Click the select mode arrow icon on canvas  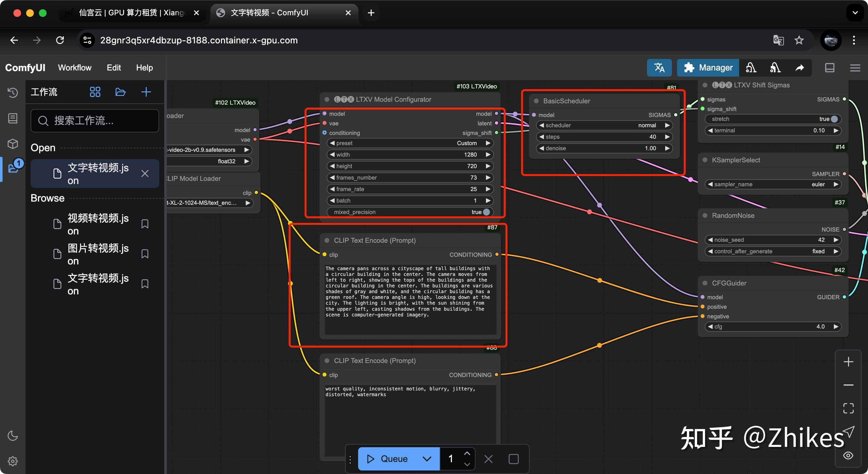click(848, 431)
